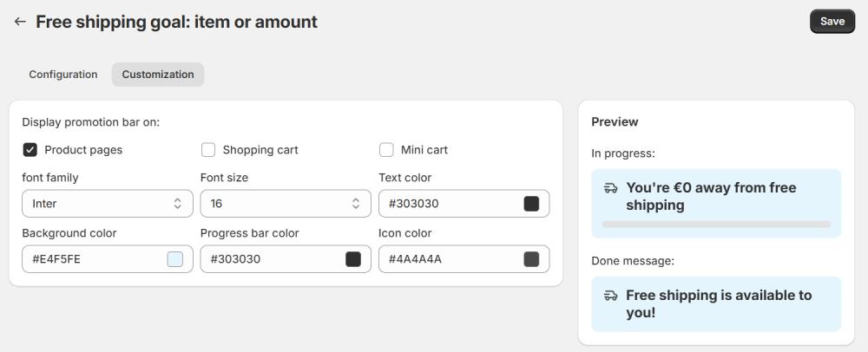
Task: Click the 'Font size' field label
Action: click(224, 178)
